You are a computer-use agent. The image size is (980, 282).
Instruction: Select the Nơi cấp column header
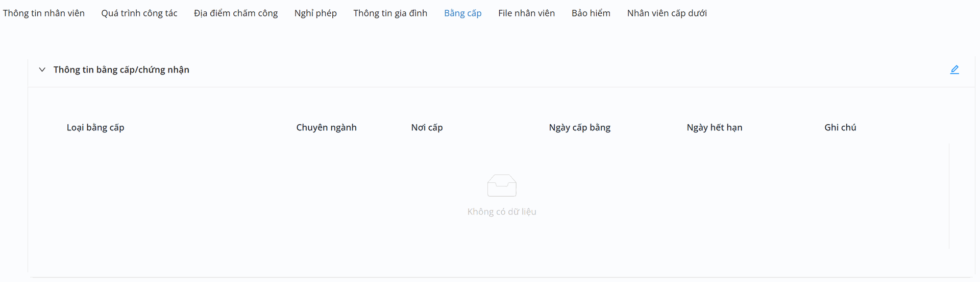(x=427, y=128)
